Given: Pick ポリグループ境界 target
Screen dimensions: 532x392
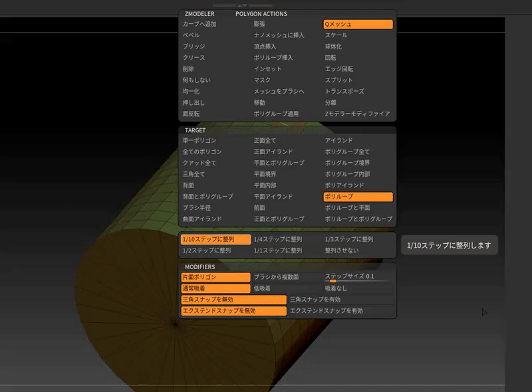Looking at the screenshot, I should pyautogui.click(x=347, y=163).
